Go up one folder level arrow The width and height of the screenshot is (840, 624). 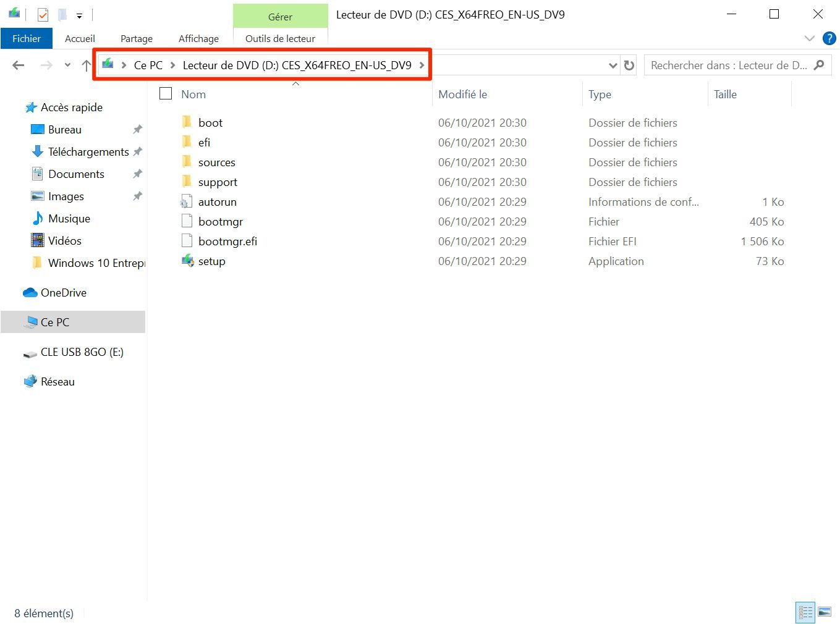pos(86,65)
